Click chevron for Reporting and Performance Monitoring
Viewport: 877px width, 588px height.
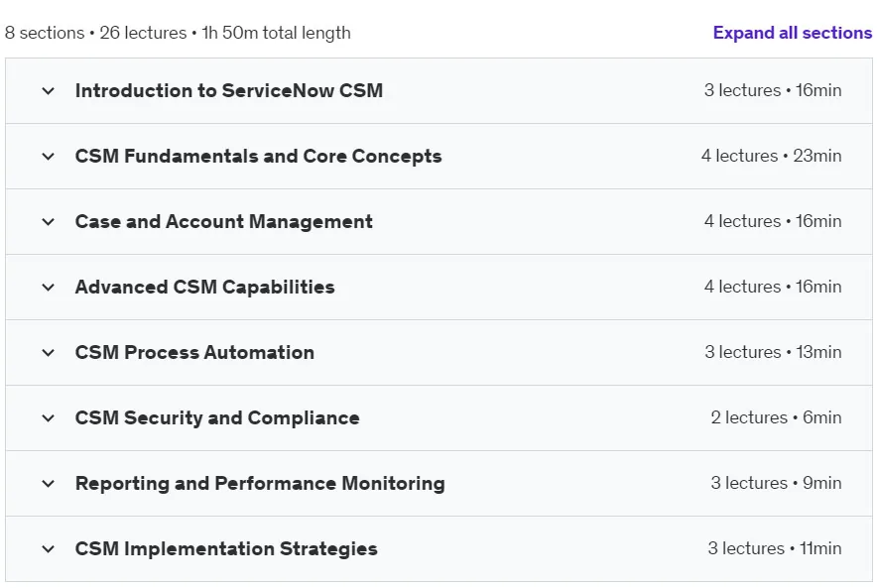[48, 483]
